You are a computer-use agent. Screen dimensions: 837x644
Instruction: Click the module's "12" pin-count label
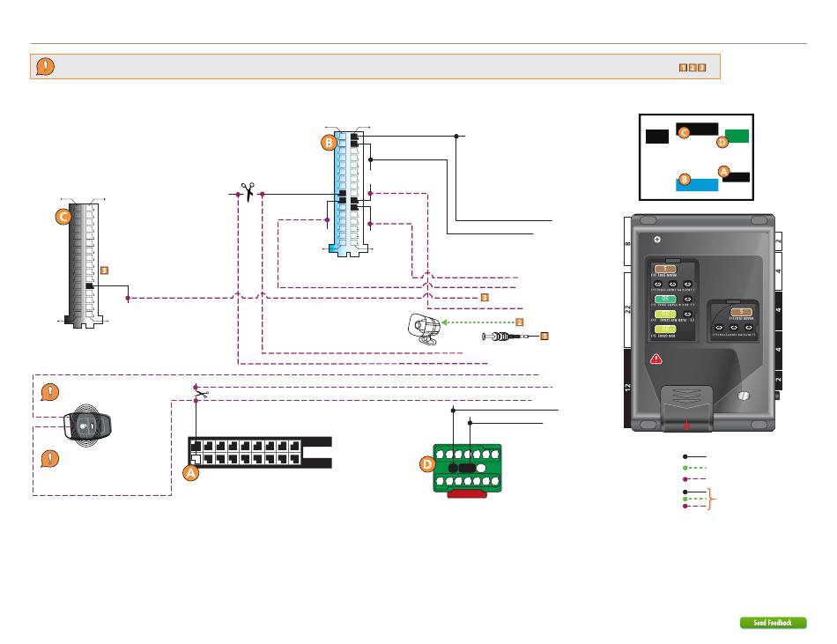(627, 388)
